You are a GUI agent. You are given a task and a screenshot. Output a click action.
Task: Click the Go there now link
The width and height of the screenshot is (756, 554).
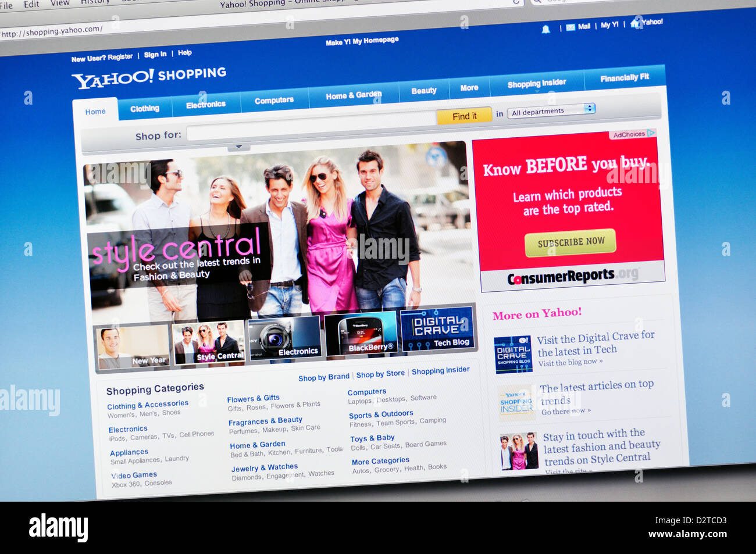[566, 412]
